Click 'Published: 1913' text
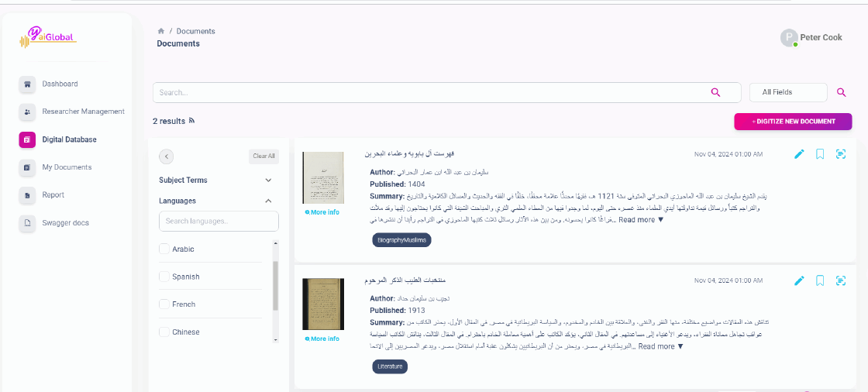This screenshot has width=868, height=392. point(397,311)
